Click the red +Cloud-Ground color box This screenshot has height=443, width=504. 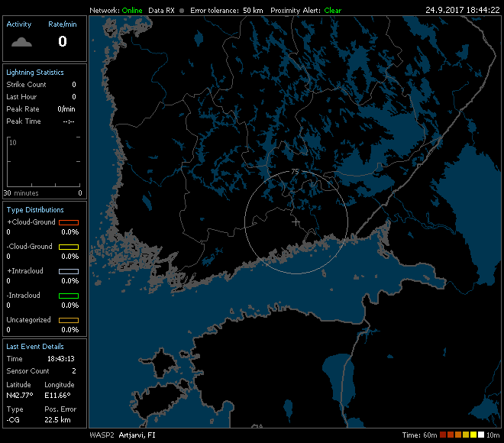pyautogui.click(x=69, y=222)
